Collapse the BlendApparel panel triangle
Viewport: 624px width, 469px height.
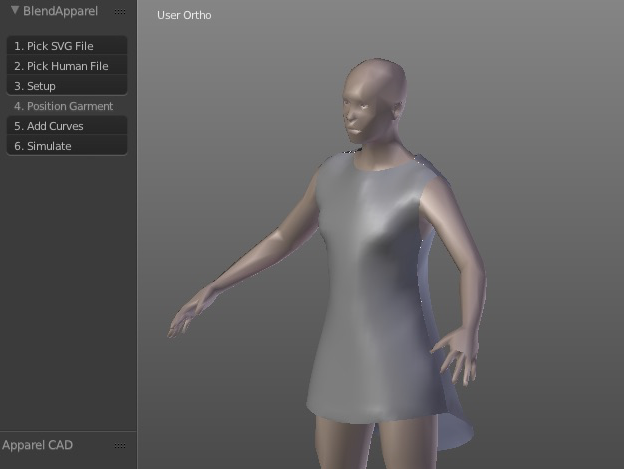[x=14, y=11]
